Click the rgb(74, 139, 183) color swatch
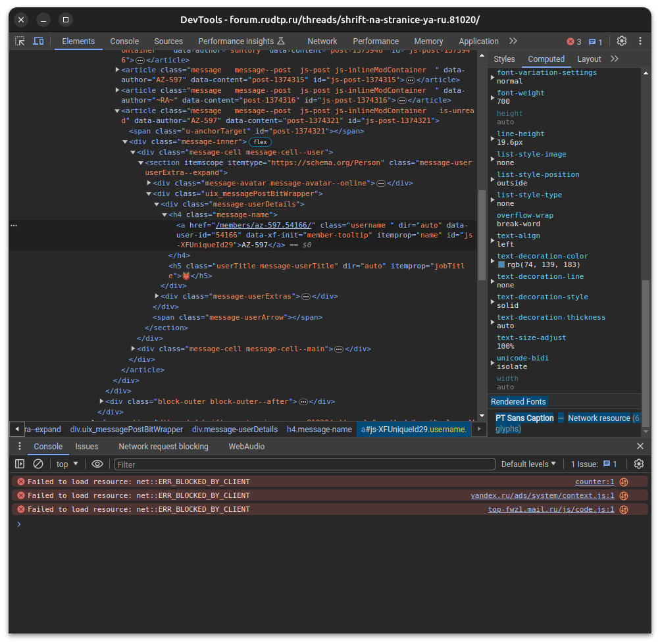 (501, 264)
